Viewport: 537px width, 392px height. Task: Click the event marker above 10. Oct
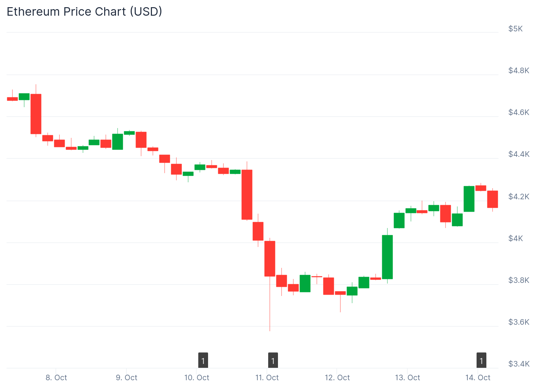click(x=203, y=361)
